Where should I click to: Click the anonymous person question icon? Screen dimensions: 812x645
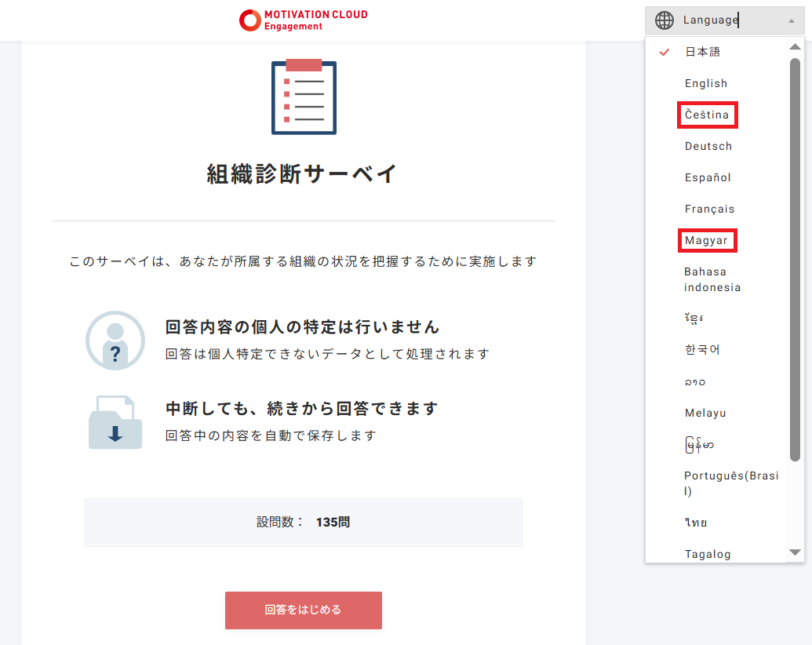pos(115,341)
